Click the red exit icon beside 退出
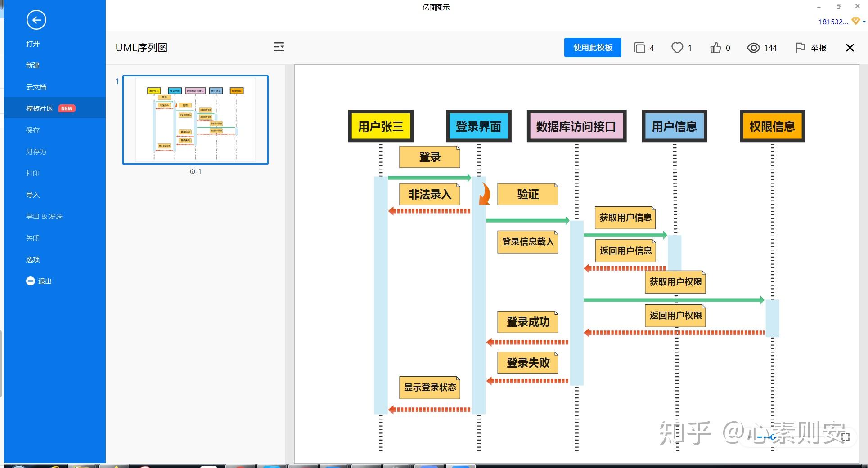Image resolution: width=868 pixels, height=468 pixels. point(31,281)
